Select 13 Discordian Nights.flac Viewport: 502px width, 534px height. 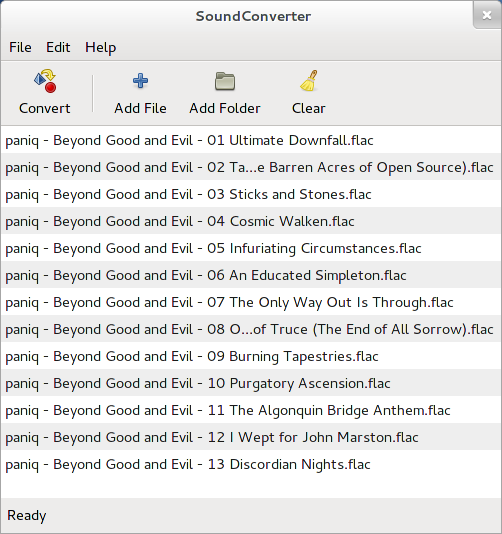[x=251, y=464]
